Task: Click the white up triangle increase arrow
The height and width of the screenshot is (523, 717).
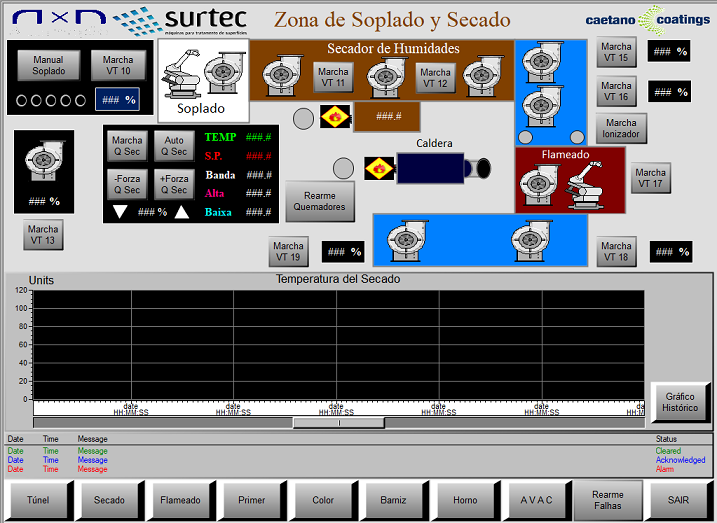Action: [x=182, y=212]
